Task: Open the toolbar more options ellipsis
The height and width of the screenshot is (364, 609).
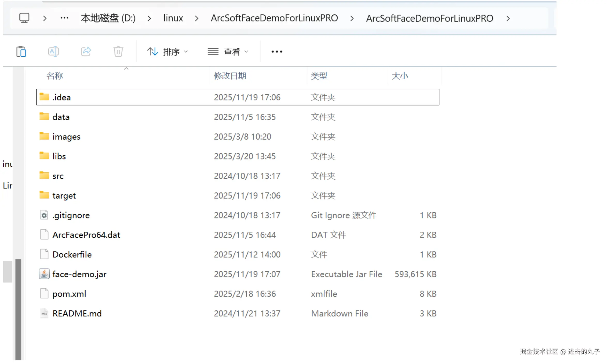Action: tap(277, 52)
